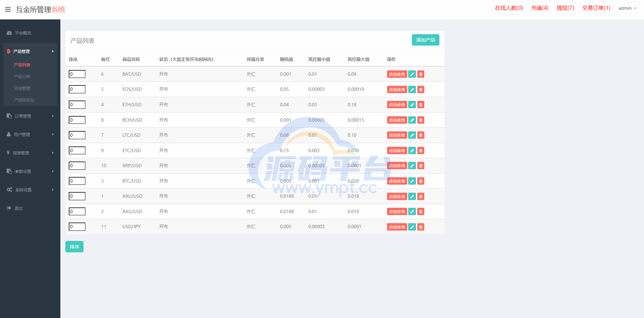
Task: Set XRP/USD to closed with 点击休市
Action: [397, 166]
